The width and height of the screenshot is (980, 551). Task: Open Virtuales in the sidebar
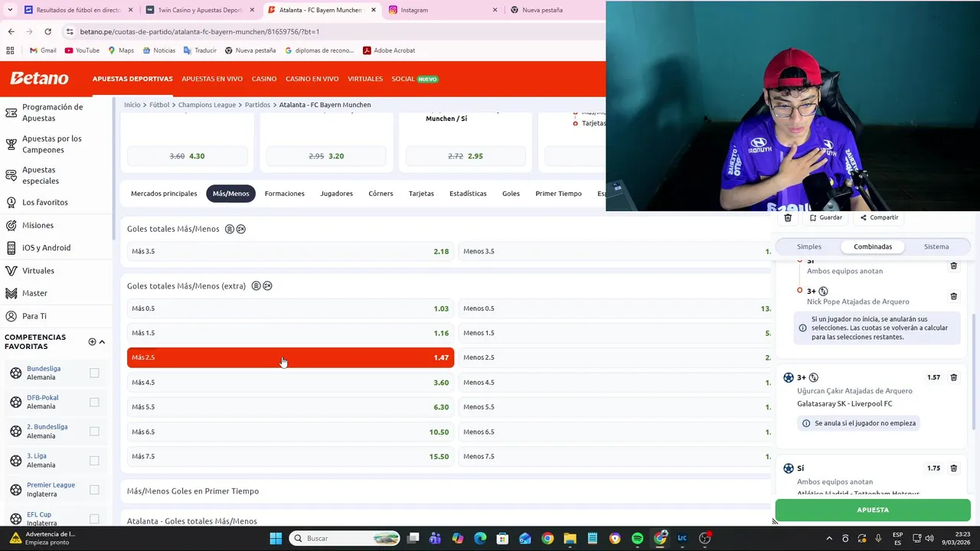click(38, 271)
